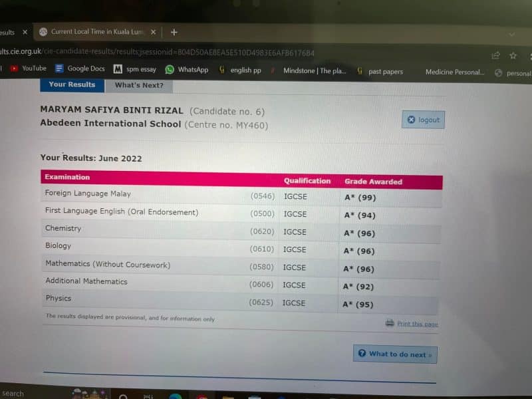Open the Print this page link

[x=416, y=323]
